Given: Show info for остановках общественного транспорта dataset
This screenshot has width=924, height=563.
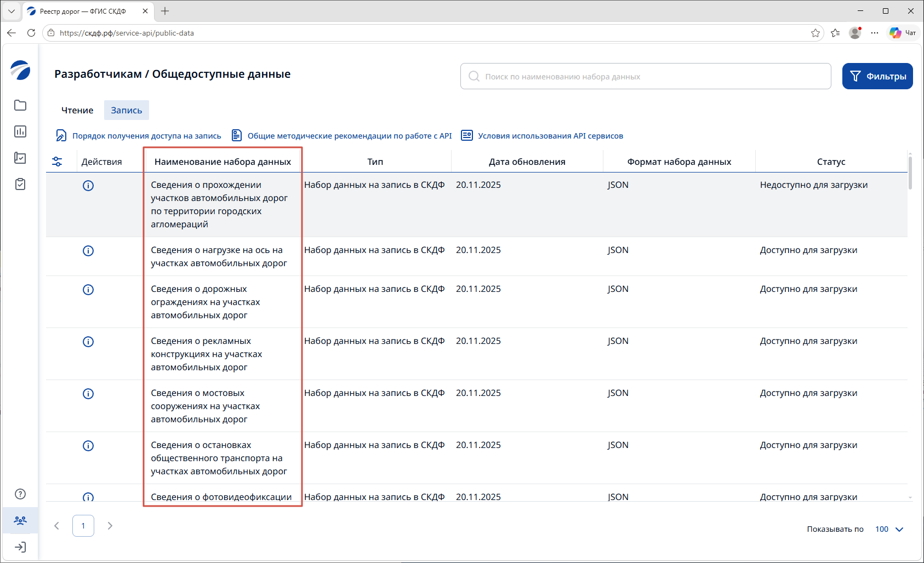Looking at the screenshot, I should tap(88, 446).
